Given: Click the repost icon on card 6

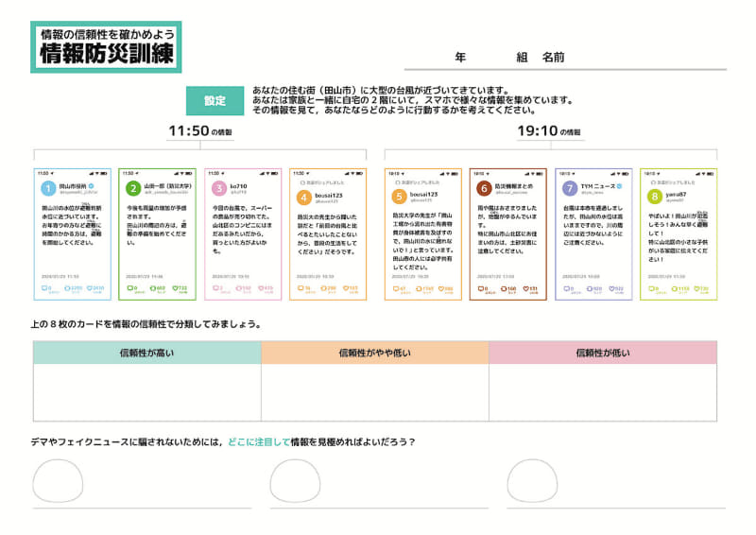Looking at the screenshot, I should coord(504,288).
